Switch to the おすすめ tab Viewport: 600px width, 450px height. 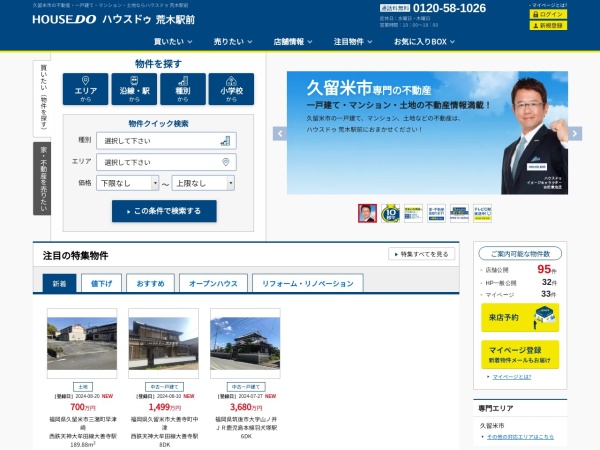point(150,284)
